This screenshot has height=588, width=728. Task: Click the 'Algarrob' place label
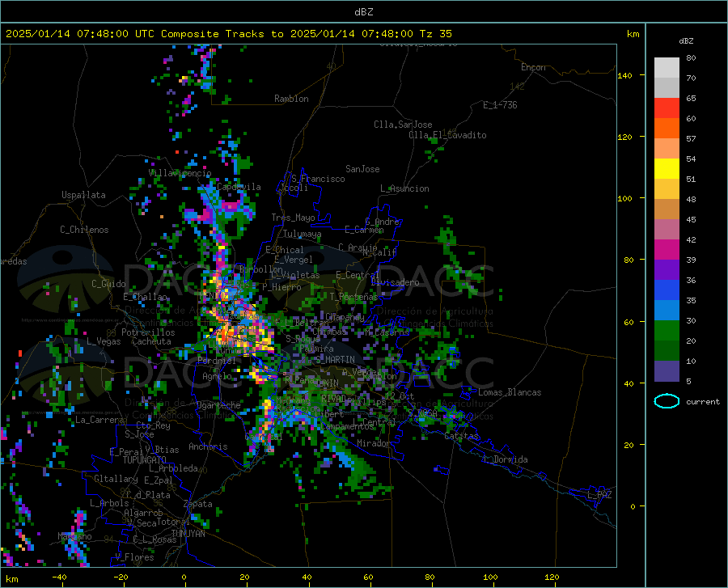143,513
